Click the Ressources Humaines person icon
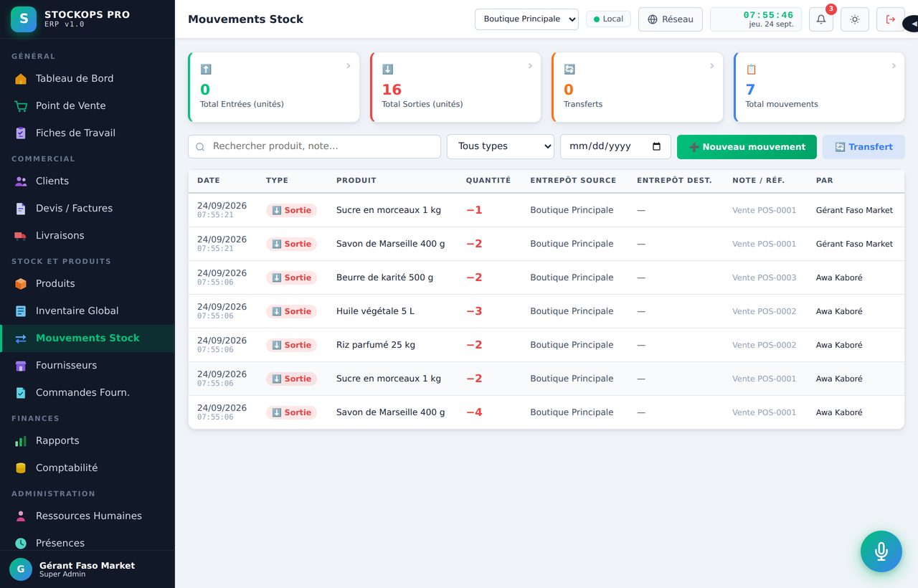Image resolution: width=918 pixels, height=588 pixels. tap(21, 516)
